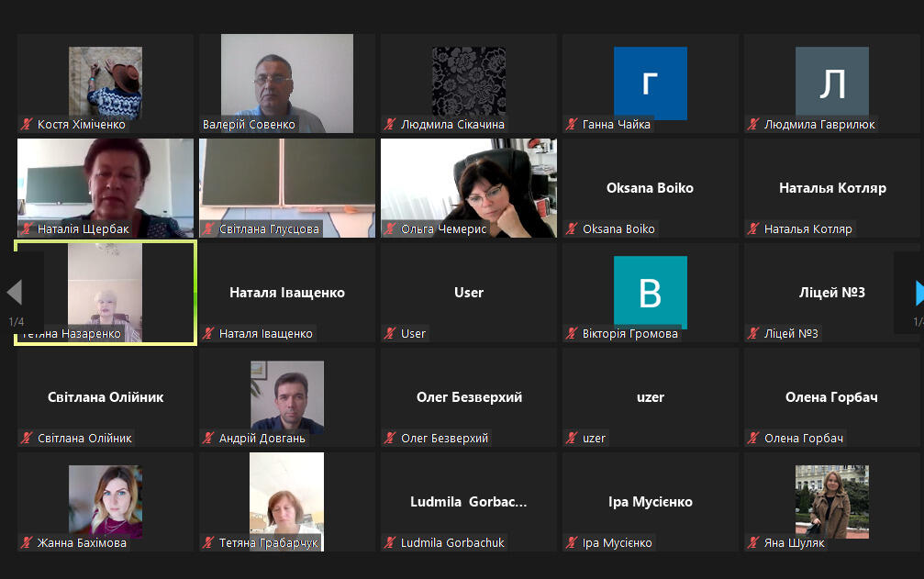924x579 pixels.
Task: Click muted mic icon for Людмила Гаврилюк
Action: (753, 124)
